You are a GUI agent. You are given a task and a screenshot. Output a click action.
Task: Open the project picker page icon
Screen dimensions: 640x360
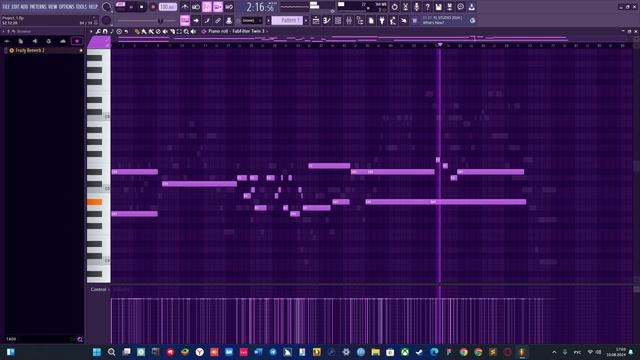tap(371, 20)
